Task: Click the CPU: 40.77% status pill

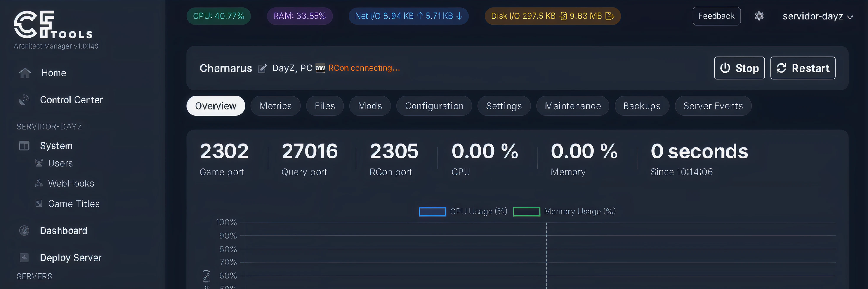Action: (x=219, y=16)
